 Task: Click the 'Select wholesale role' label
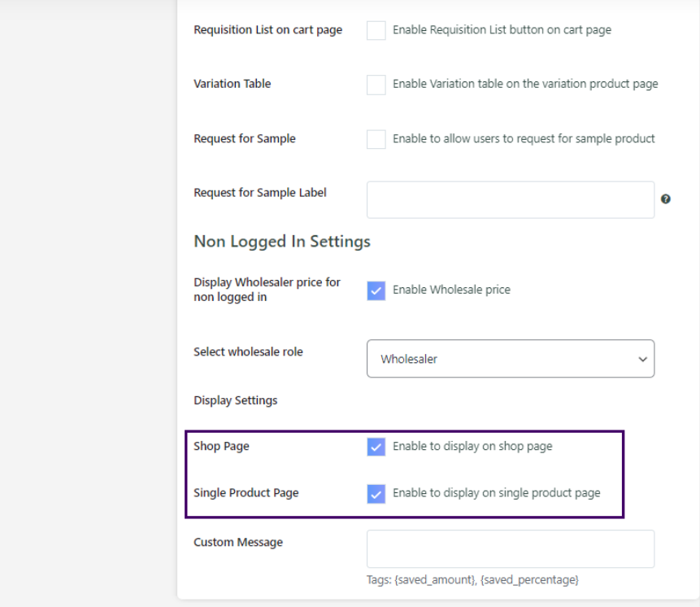(248, 352)
